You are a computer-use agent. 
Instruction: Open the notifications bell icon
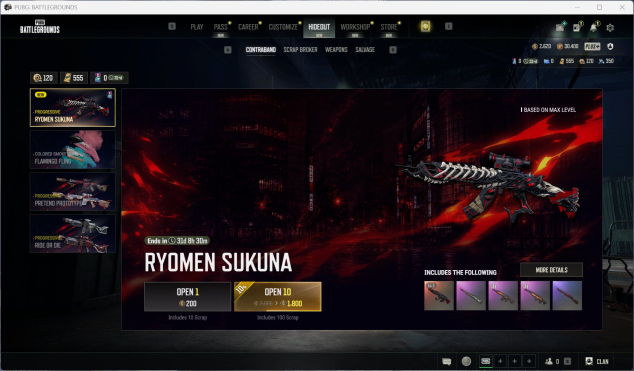pyautogui.click(x=593, y=27)
